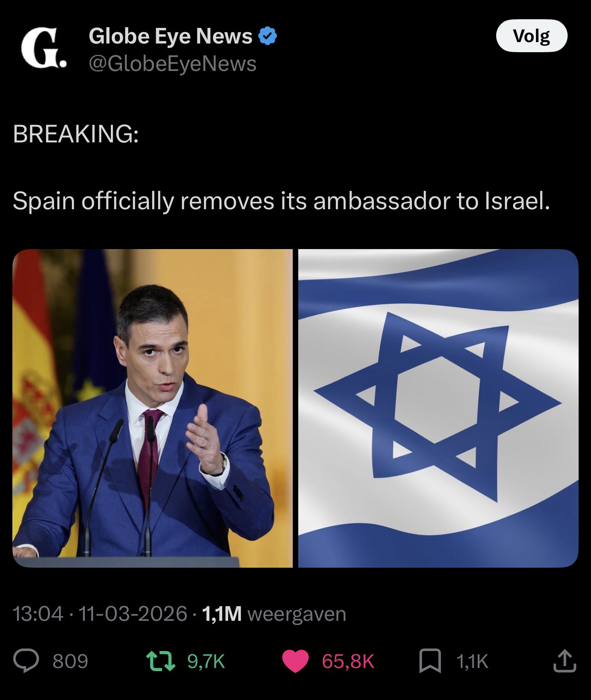This screenshot has height=700, width=591.
Task: View the Israel flag image
Action: point(438,408)
